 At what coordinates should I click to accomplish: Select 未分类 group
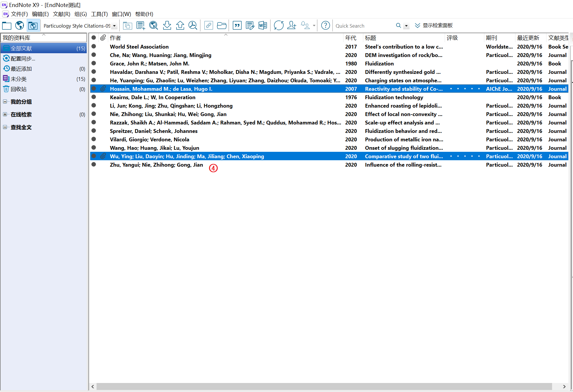pos(44,79)
